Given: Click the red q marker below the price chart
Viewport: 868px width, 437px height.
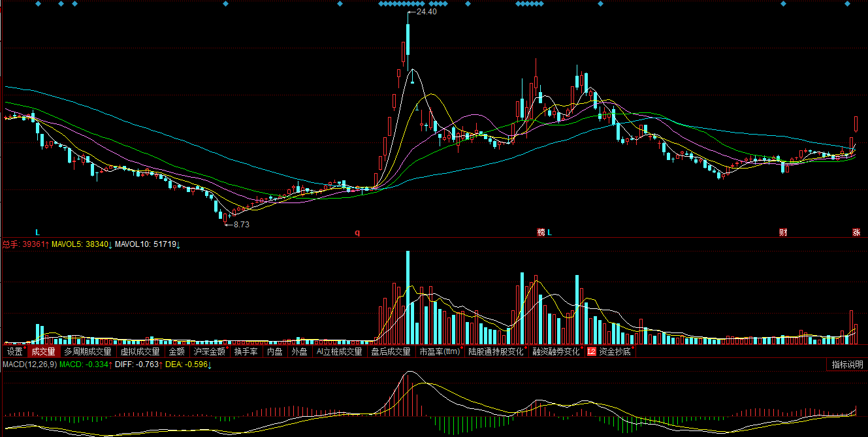Looking at the screenshot, I should [x=357, y=233].
